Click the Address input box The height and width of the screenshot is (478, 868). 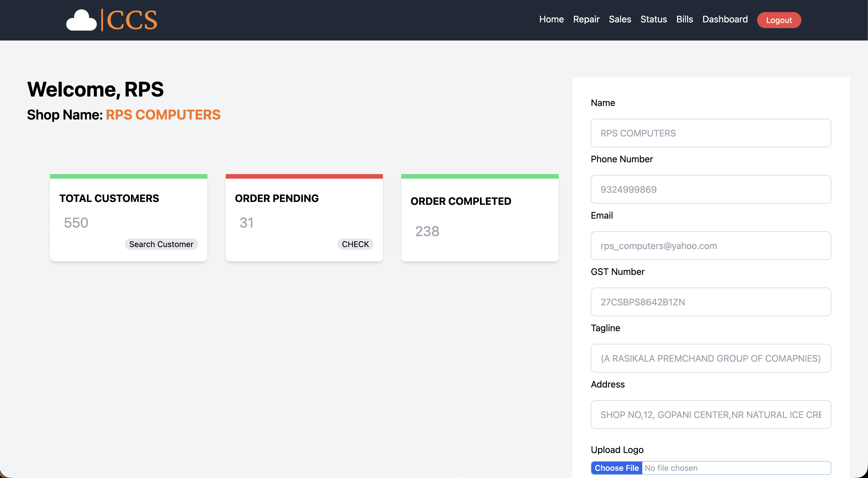pyautogui.click(x=710, y=415)
